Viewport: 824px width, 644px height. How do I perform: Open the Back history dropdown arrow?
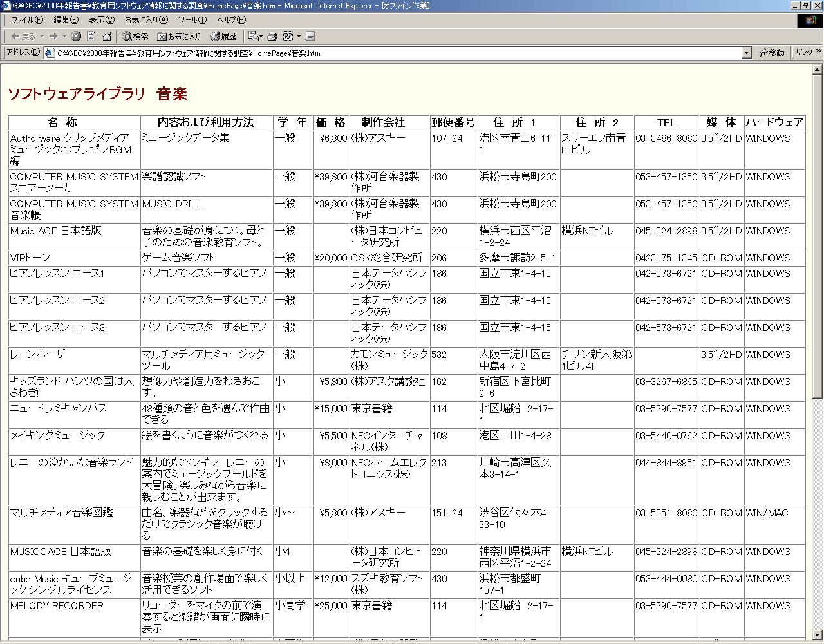[x=42, y=36]
